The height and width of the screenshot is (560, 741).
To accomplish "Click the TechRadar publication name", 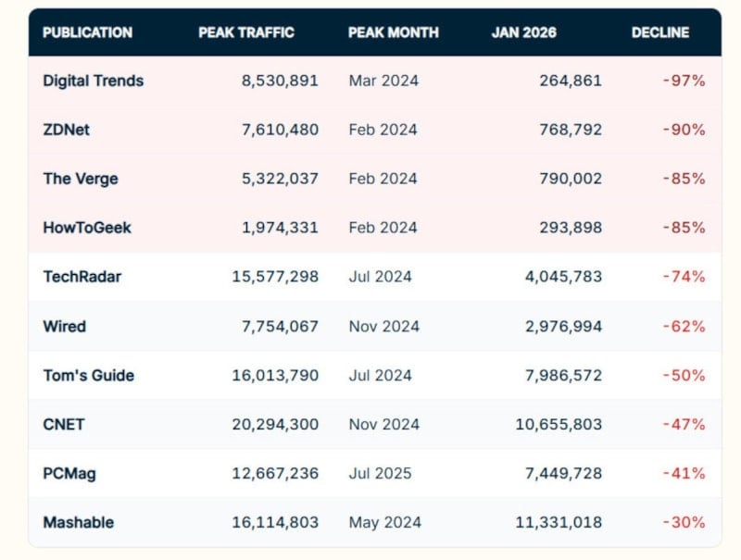I will [82, 277].
